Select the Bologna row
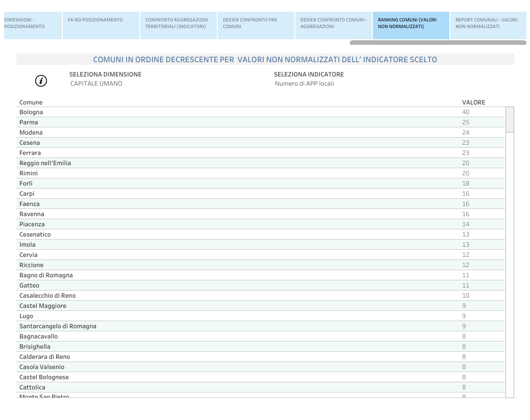Screen dimensions: 530x420 coord(261,112)
